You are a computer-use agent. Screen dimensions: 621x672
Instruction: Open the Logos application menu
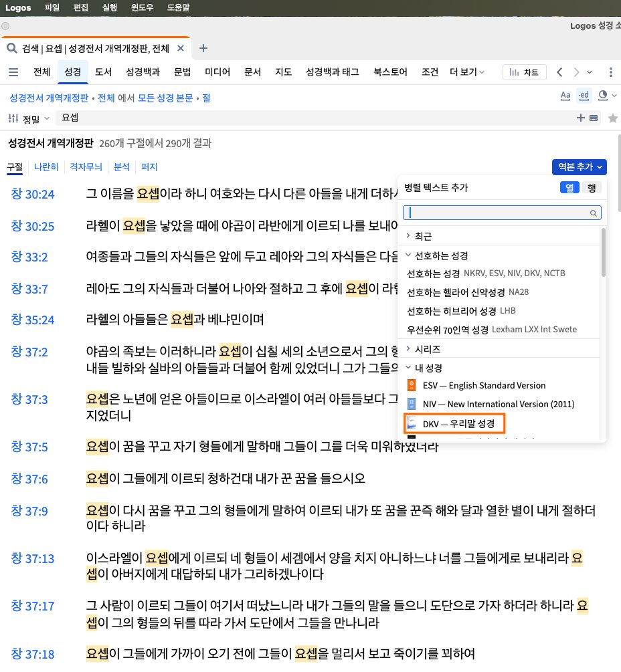coord(18,8)
